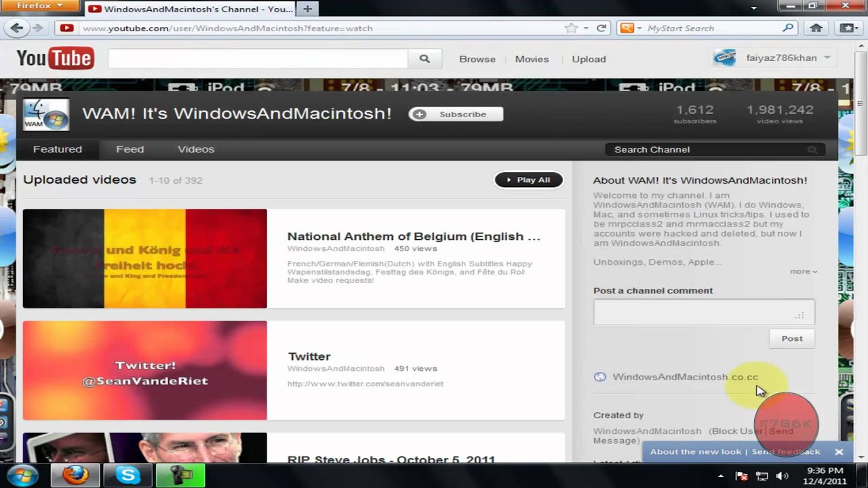The width and height of the screenshot is (868, 488).
Task: Show hidden tray icons arrow
Action: click(x=721, y=476)
